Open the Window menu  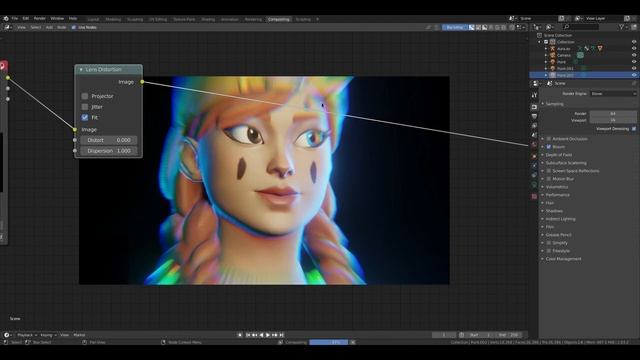[57, 19]
